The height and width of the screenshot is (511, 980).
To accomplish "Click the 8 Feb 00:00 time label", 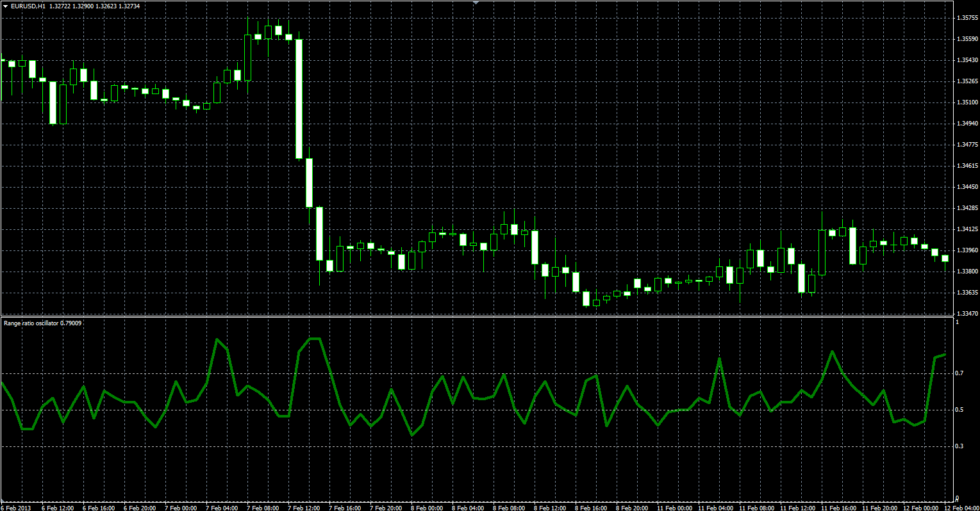I will (426, 508).
